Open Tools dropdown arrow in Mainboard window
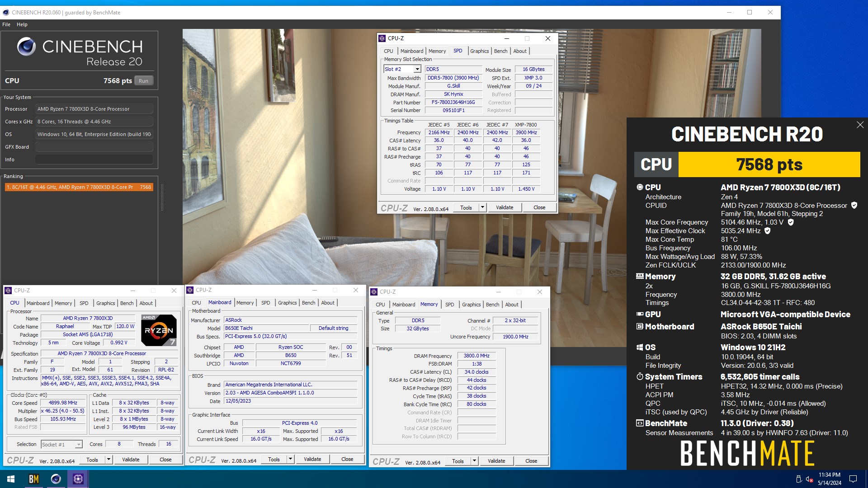The image size is (868, 488). click(x=290, y=459)
